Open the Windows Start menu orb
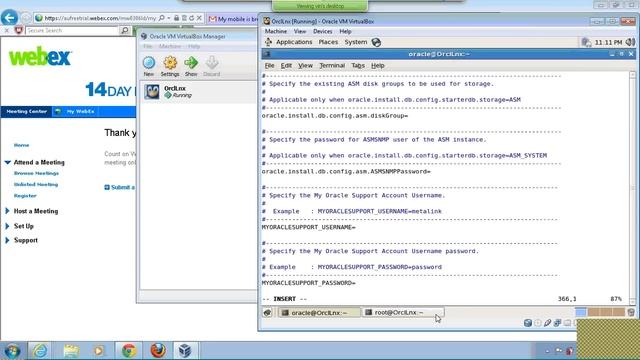The width and height of the screenshot is (640, 360). [12, 351]
